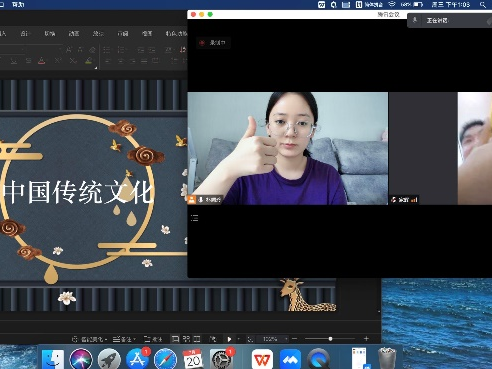Launch Tencent Meeting from the dock
This screenshot has width=492, height=369.
pos(290,360)
